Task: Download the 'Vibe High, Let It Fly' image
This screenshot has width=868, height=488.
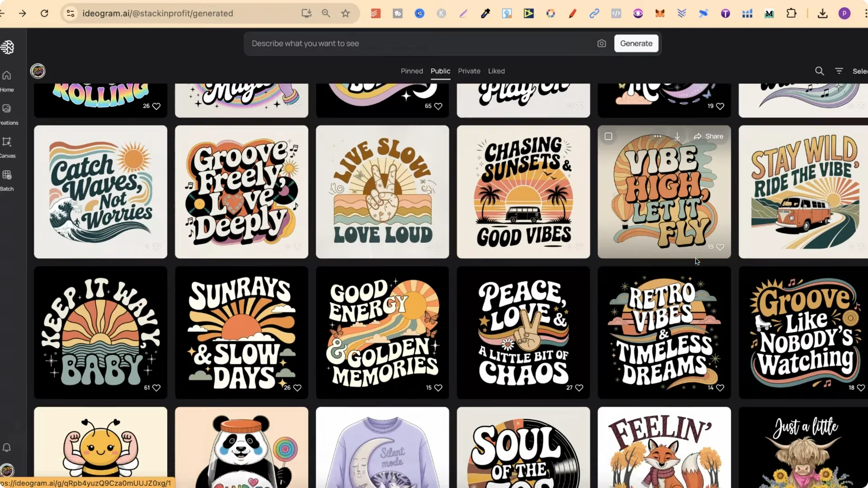Action: 677,136
